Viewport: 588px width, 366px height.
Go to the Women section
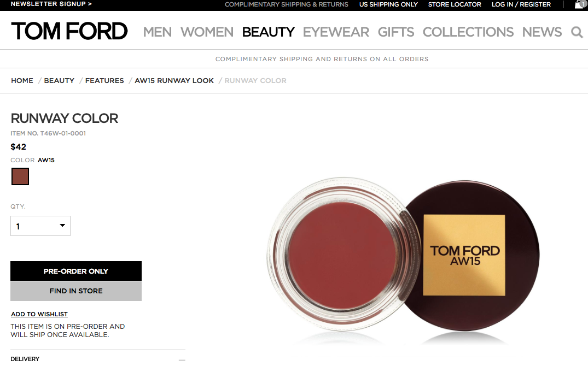(207, 32)
